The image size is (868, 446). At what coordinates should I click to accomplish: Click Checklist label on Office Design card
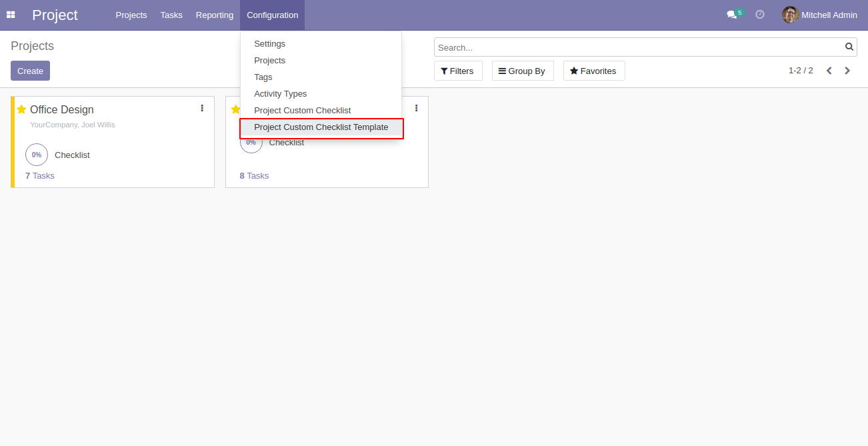tap(72, 155)
